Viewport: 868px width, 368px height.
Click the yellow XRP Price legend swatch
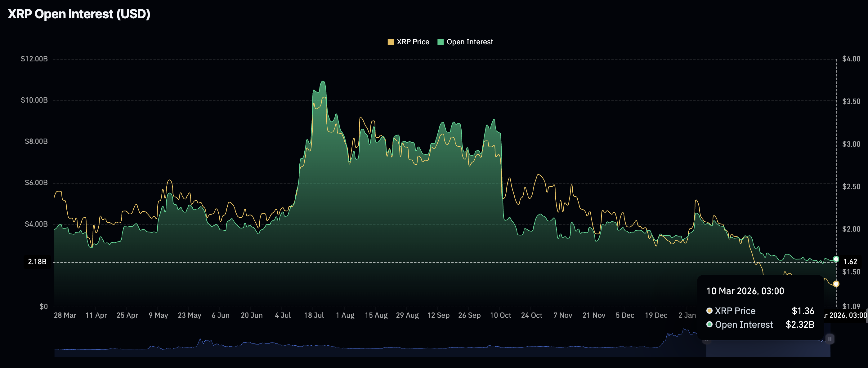pos(391,42)
